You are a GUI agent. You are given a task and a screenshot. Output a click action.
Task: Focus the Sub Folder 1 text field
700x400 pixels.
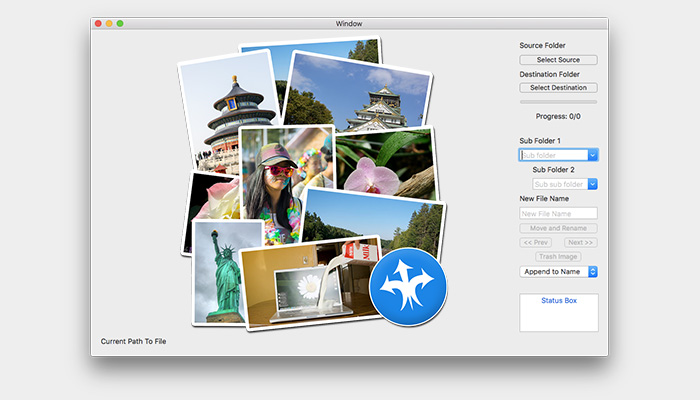[553, 155]
